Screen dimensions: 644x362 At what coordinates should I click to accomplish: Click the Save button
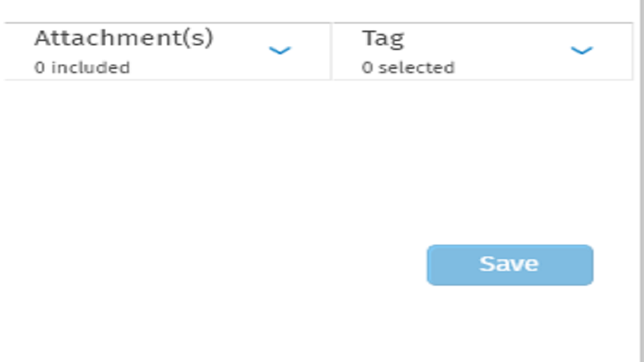[510, 264]
